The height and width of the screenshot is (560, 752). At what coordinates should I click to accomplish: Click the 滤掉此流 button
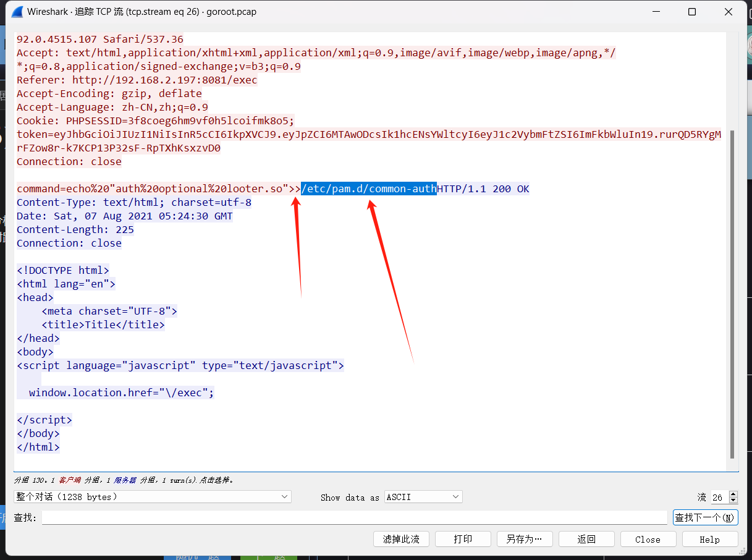point(401,539)
